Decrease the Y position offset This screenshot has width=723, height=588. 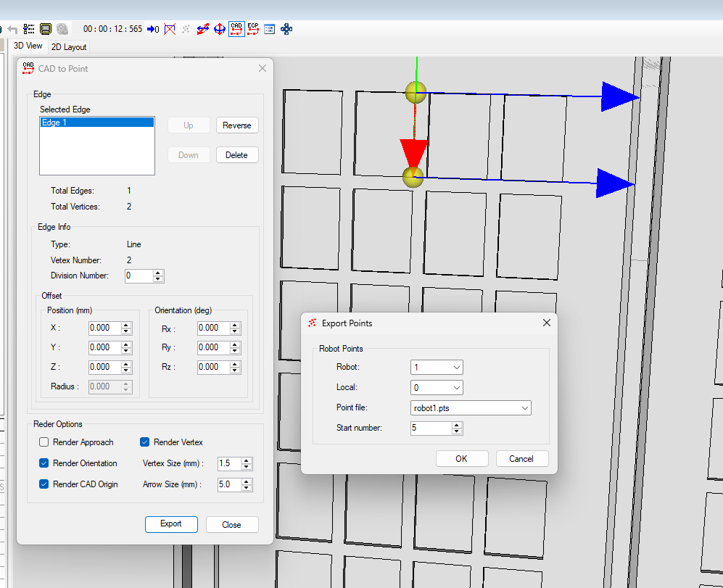[126, 351]
